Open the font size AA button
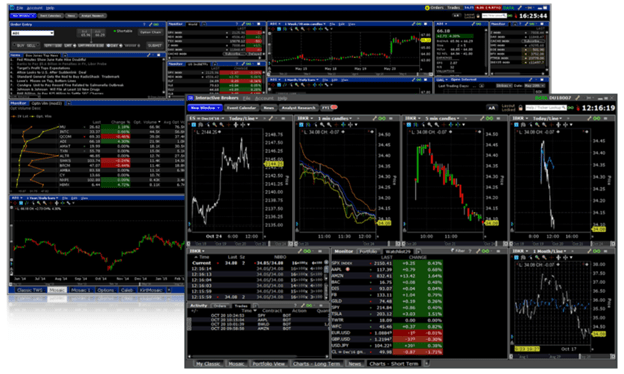This screenshot has width=624, height=374. coord(491,108)
